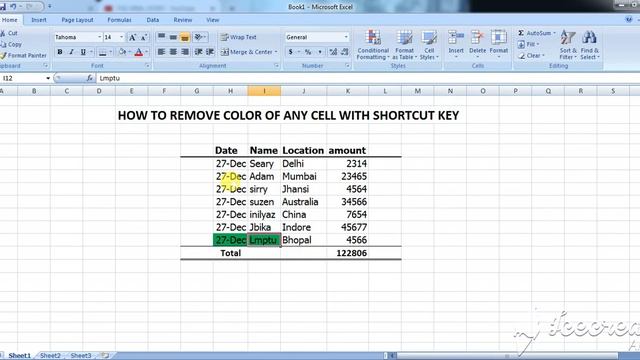Toggle Align Text Left

pyautogui.click(x=162, y=52)
